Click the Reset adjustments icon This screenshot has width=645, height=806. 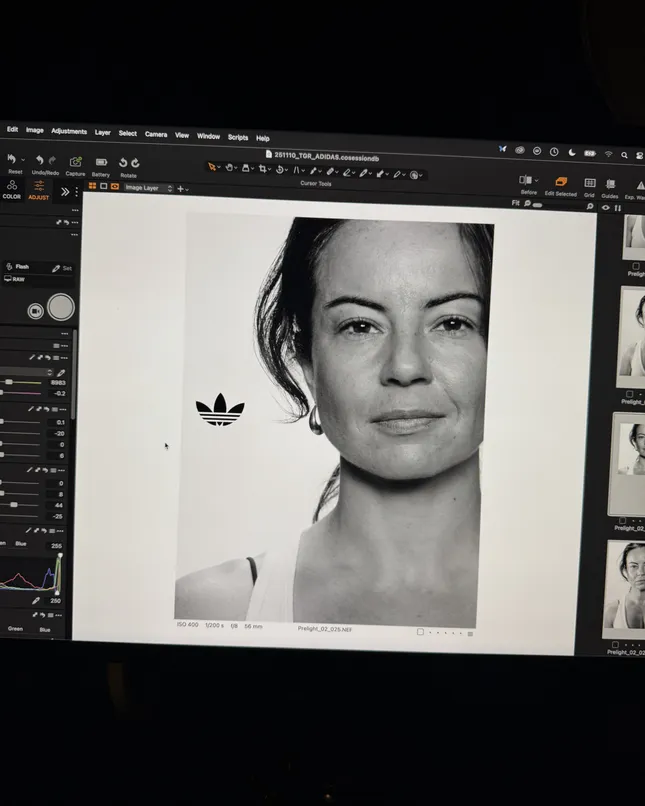pos(11,159)
